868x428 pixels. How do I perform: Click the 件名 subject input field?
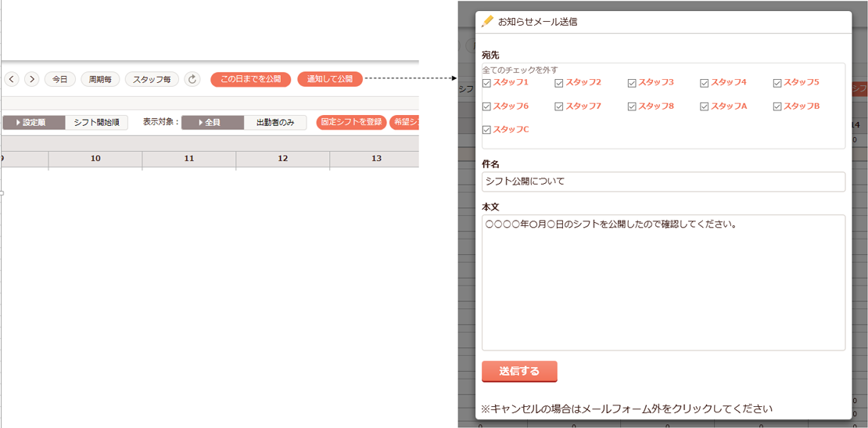[x=663, y=182]
